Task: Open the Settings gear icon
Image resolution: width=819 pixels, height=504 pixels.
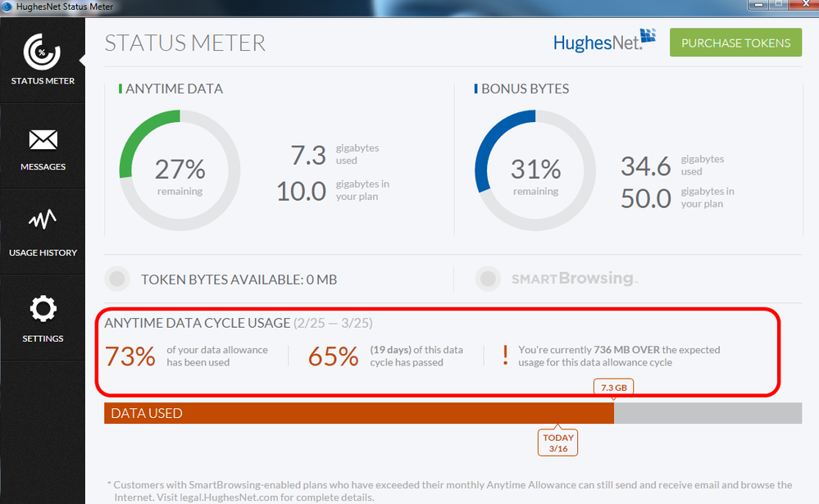Action: click(x=43, y=309)
